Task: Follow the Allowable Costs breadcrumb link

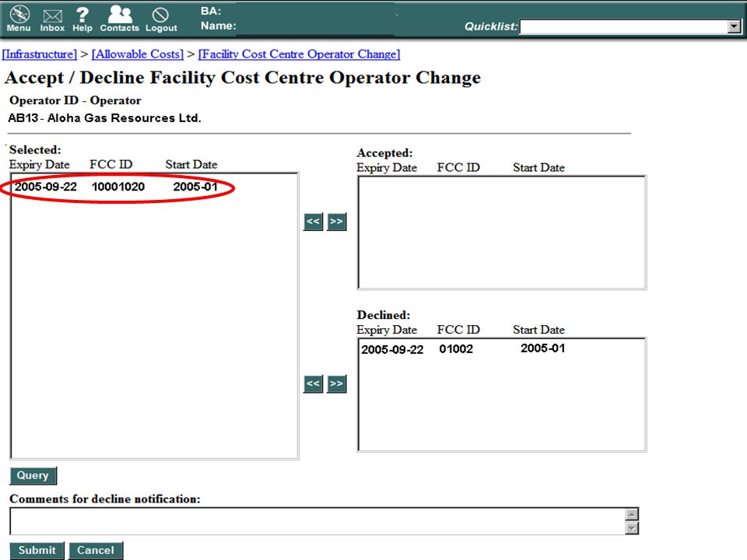Action: pos(138,54)
